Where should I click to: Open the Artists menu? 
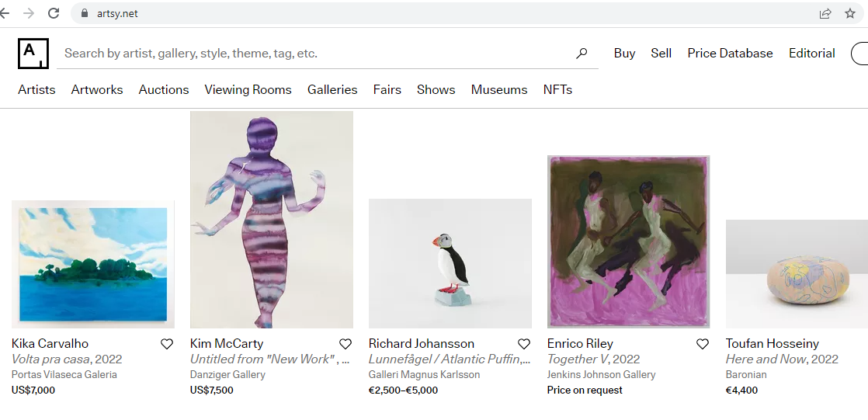[36, 90]
